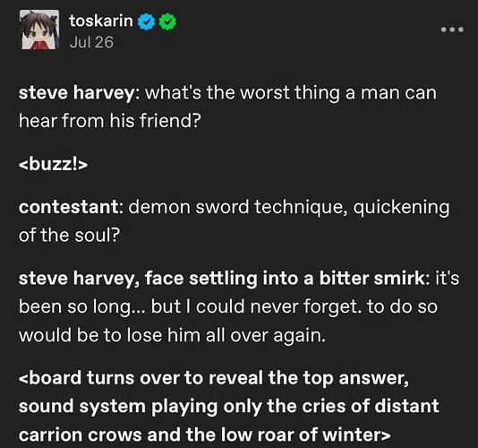Click the bold 'steve harvey' label in first line
478x448 pixels.
pyautogui.click(x=76, y=93)
